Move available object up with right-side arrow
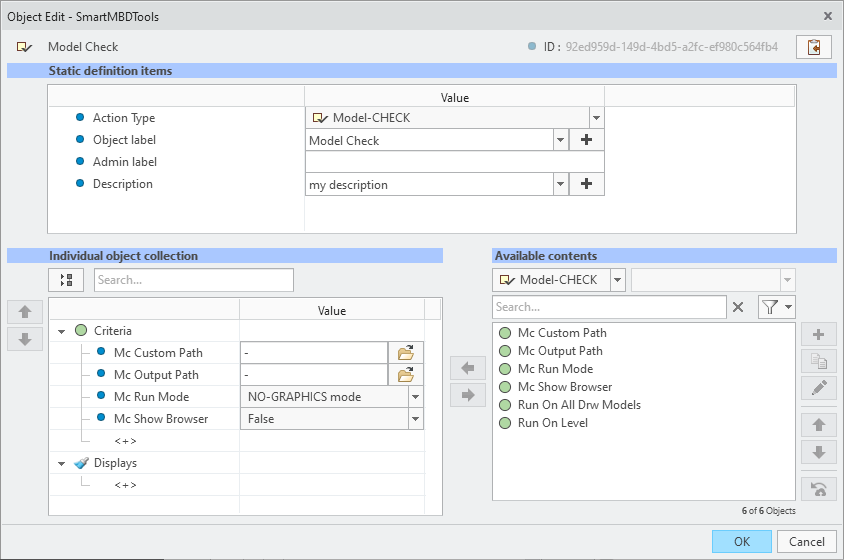Viewport: 844px width, 560px height. [x=819, y=425]
